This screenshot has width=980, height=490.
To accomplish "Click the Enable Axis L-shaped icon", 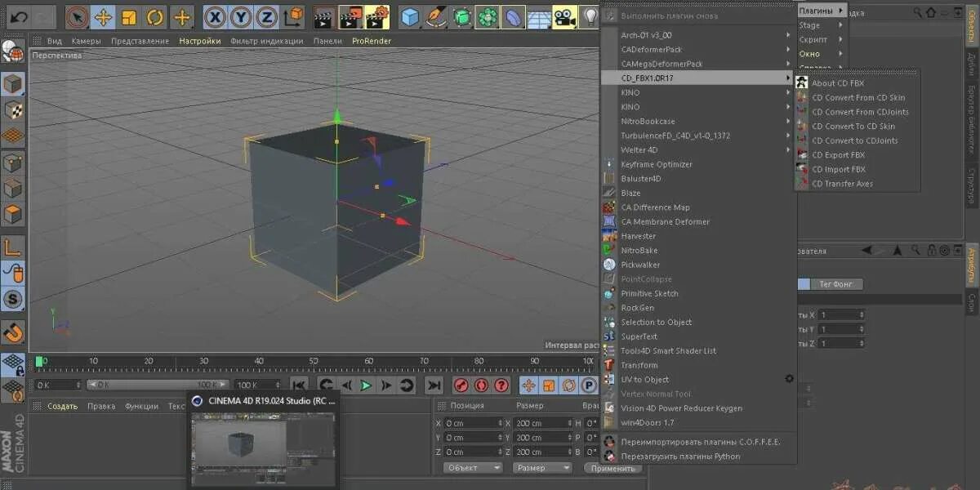I will [x=13, y=247].
